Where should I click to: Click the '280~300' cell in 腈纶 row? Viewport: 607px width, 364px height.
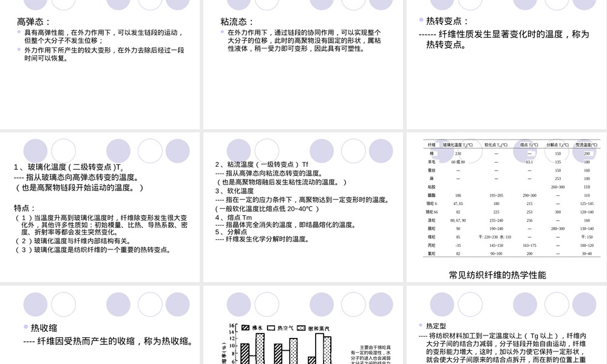(x=557, y=229)
